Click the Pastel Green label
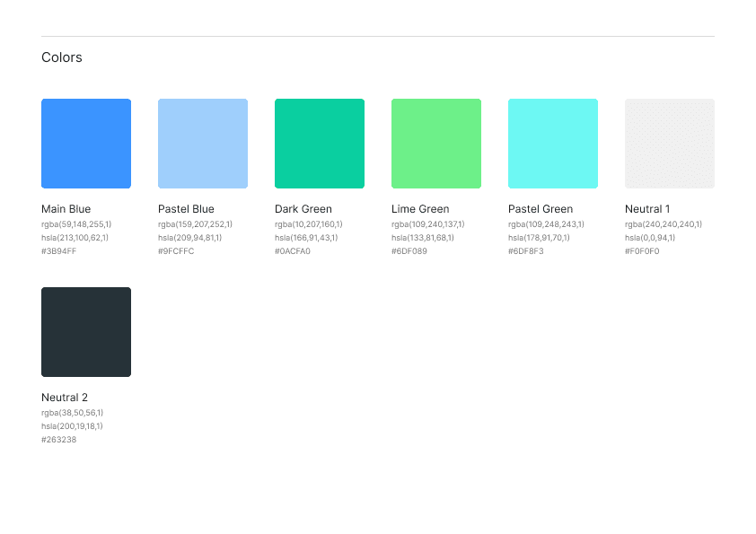 pyautogui.click(x=541, y=209)
